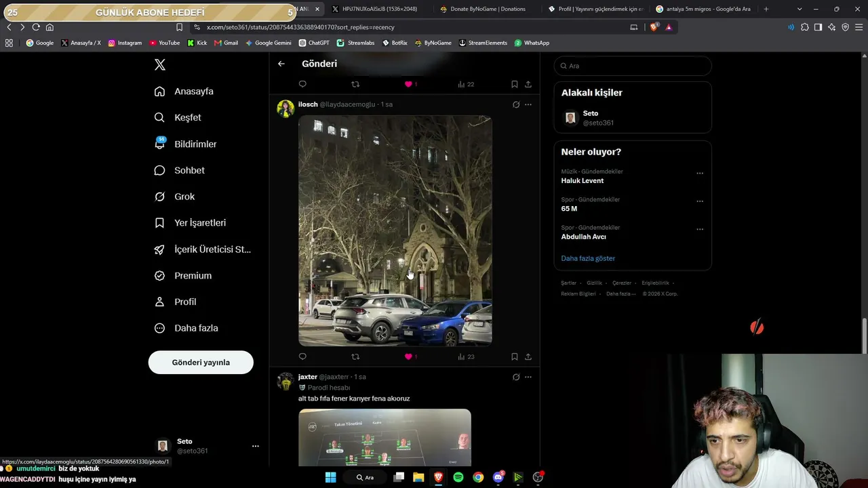Open more options on jaxter's post
Screen dimensions: 868x488
click(528, 377)
